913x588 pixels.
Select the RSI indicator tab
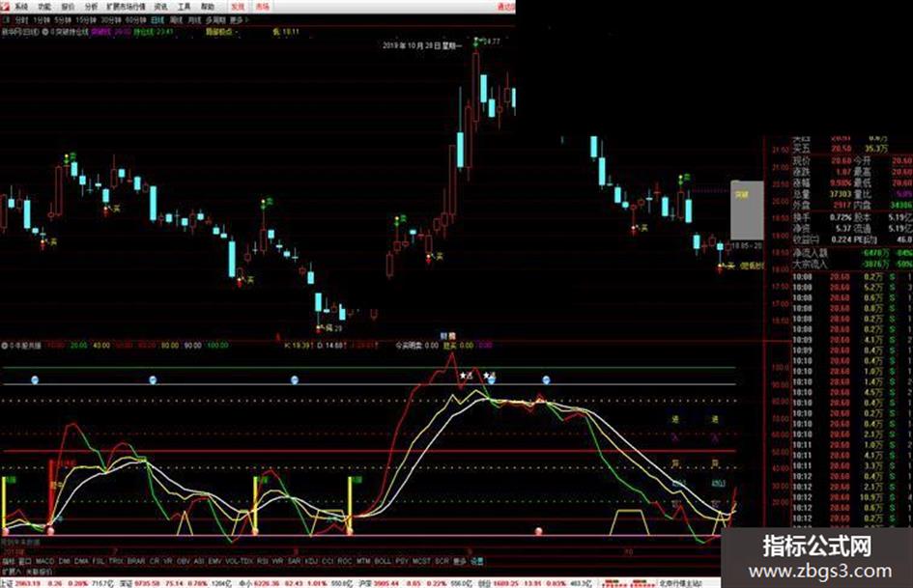coord(263,561)
